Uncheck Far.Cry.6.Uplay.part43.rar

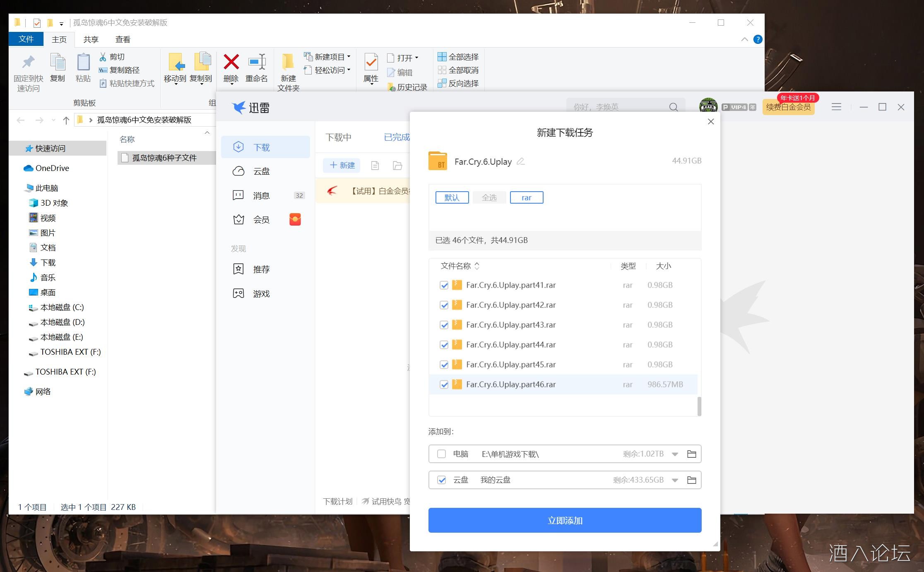(444, 325)
